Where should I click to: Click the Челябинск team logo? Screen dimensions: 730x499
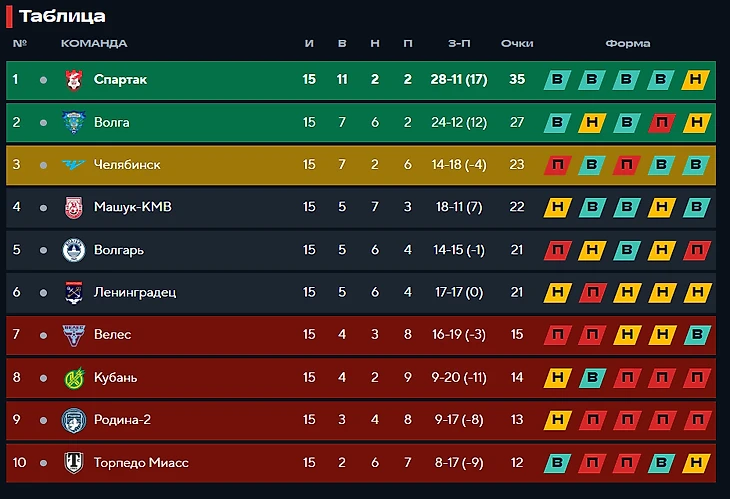click(74, 165)
